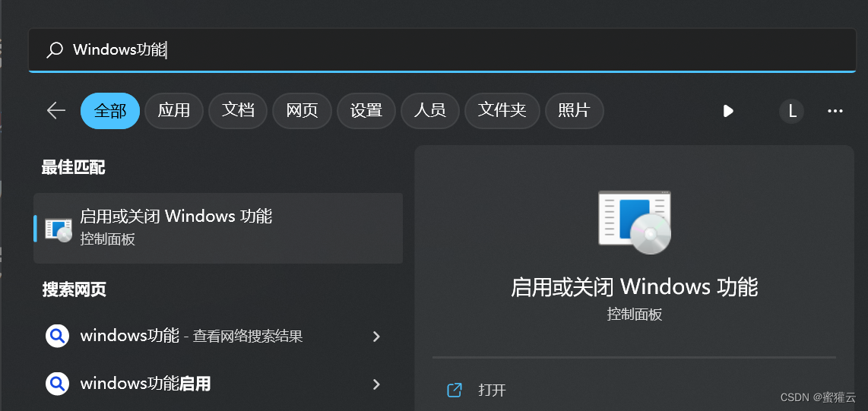Go back using the left arrow icon

(x=56, y=111)
